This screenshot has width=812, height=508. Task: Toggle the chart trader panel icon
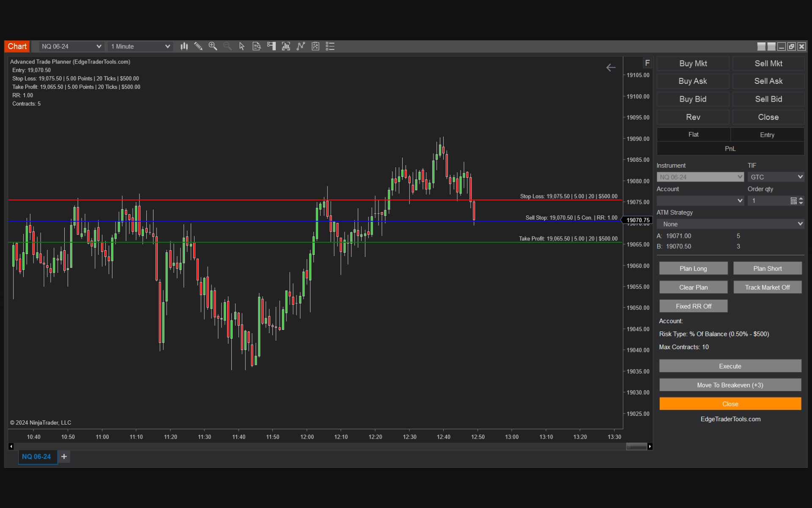[x=272, y=47]
